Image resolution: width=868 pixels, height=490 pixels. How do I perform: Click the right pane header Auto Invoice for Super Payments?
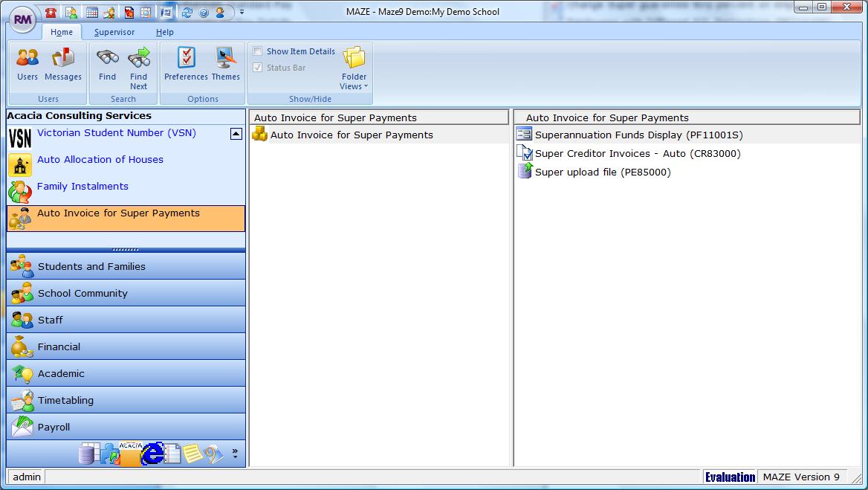point(687,117)
